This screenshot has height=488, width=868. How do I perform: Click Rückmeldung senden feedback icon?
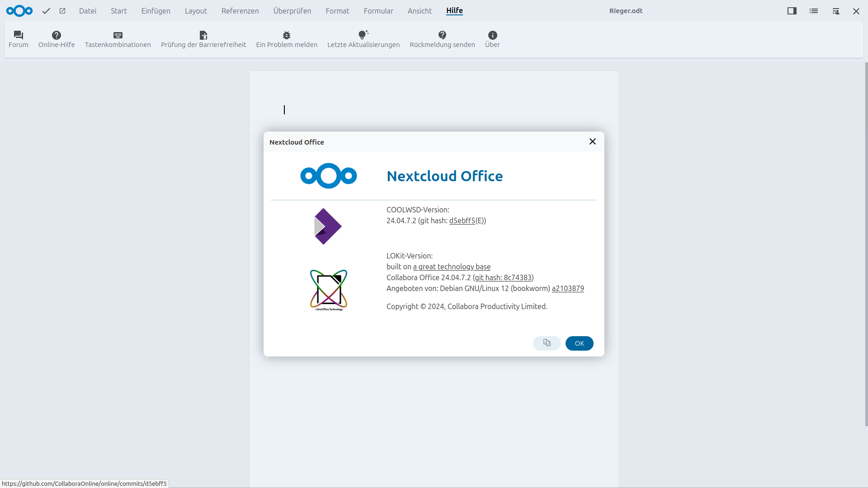coord(442,39)
